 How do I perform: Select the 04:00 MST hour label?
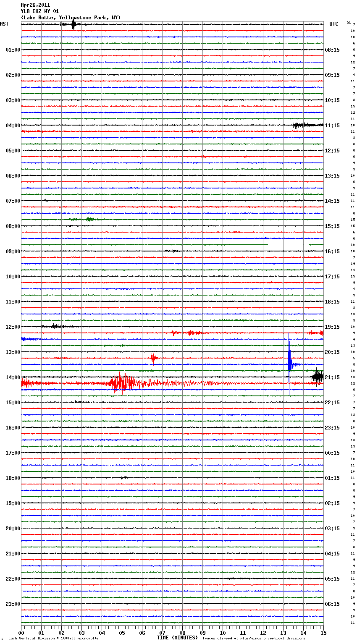13,126
